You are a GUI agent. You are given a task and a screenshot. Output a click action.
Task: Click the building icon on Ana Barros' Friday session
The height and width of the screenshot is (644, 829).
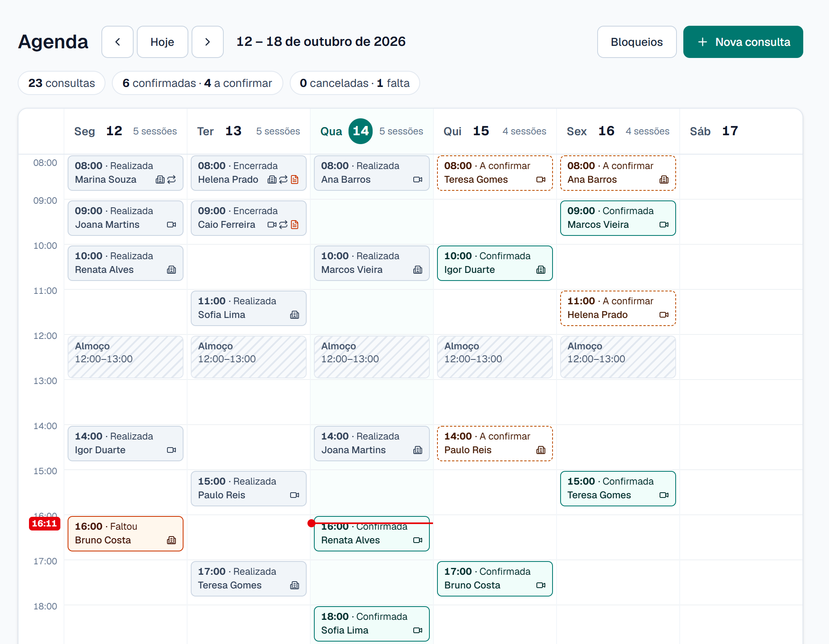click(664, 180)
